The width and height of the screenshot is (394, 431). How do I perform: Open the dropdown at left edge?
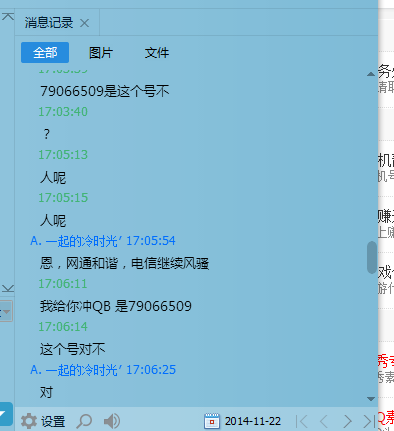pos(6,311)
